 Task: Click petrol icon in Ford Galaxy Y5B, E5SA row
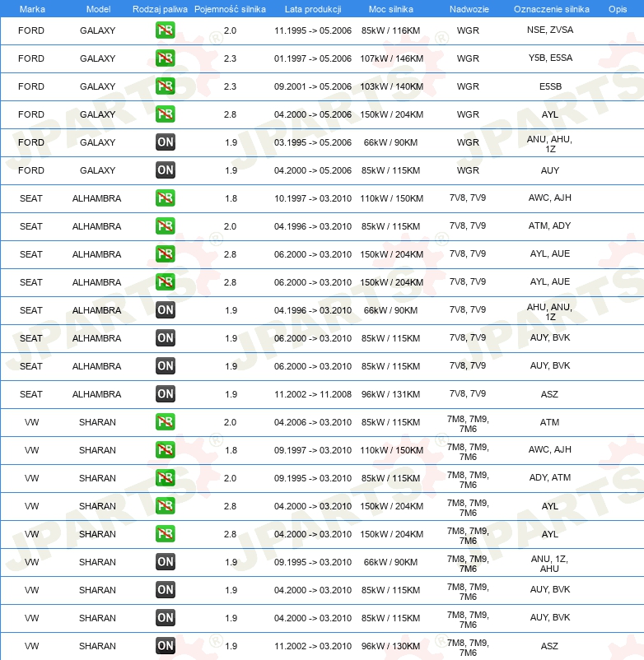click(x=165, y=58)
